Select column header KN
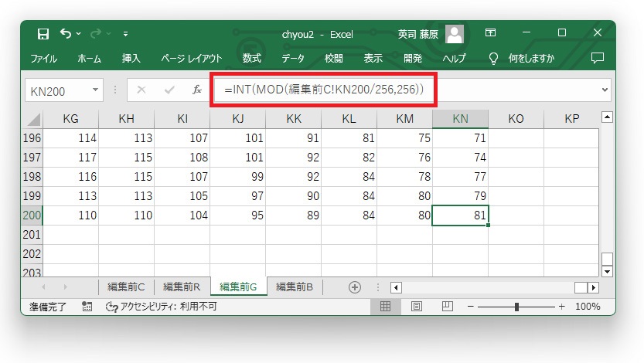644x363 pixels. click(x=461, y=119)
